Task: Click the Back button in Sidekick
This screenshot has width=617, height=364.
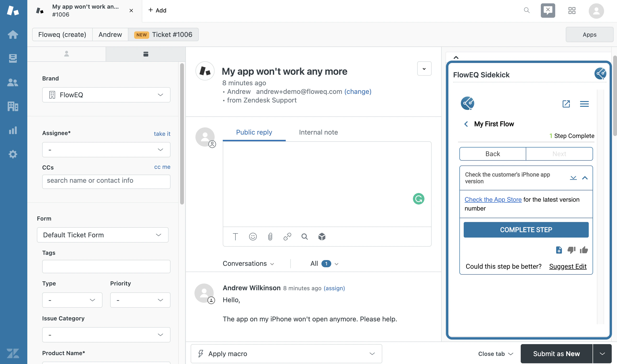Action: (493, 154)
